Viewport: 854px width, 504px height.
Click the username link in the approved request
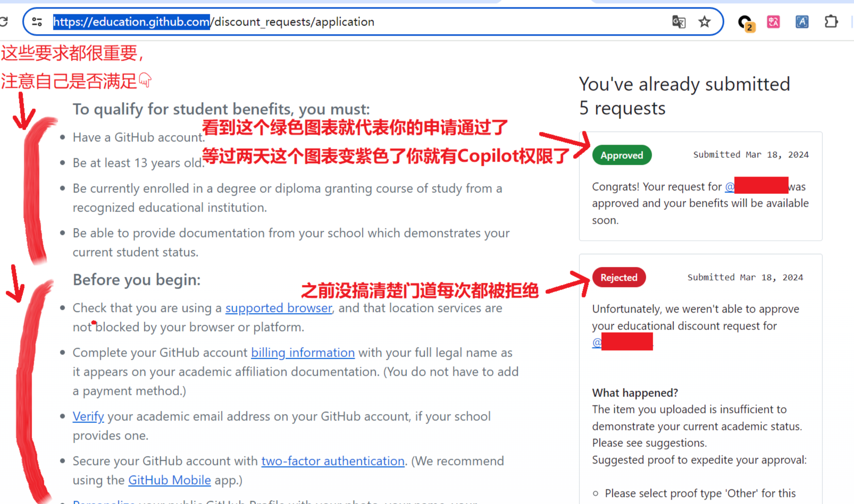click(757, 185)
